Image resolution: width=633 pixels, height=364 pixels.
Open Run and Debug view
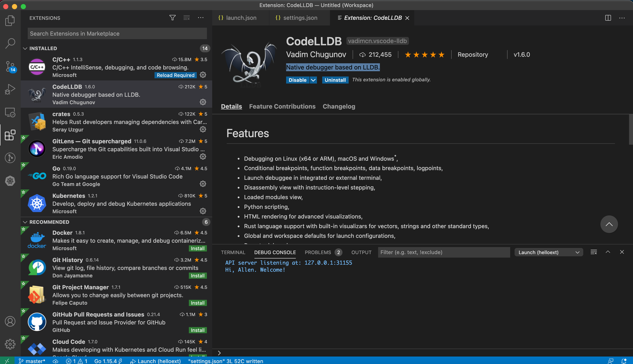(10, 89)
